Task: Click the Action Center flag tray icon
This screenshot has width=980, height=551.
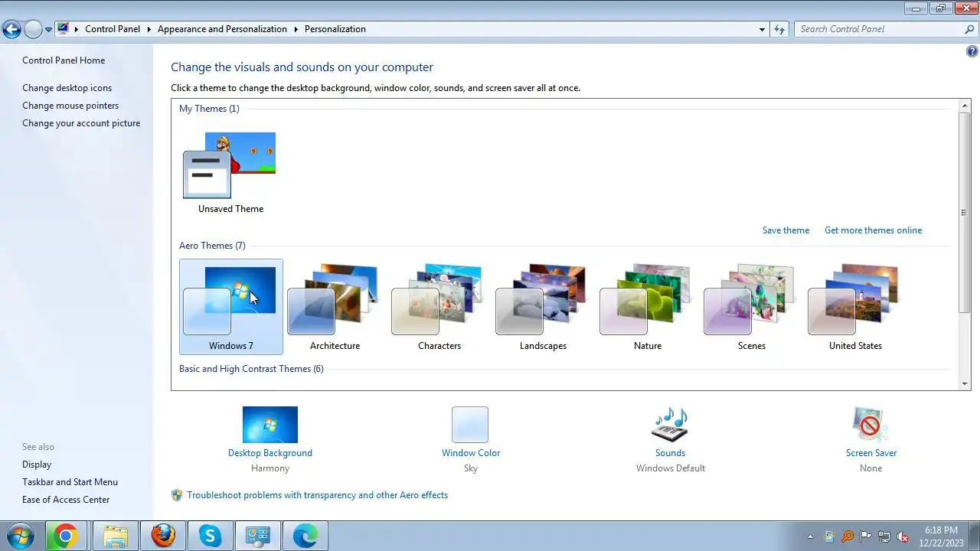Action: [866, 536]
